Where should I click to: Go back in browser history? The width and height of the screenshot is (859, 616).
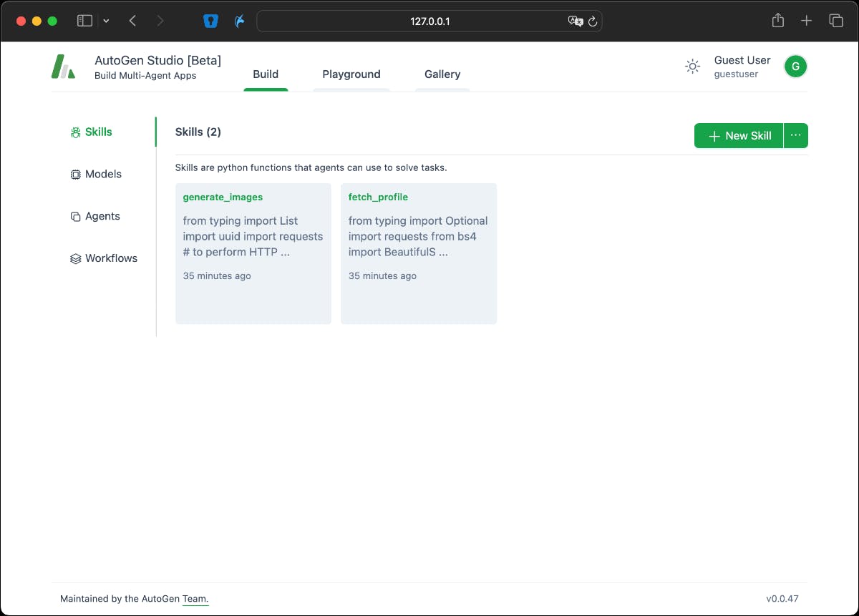click(x=132, y=21)
